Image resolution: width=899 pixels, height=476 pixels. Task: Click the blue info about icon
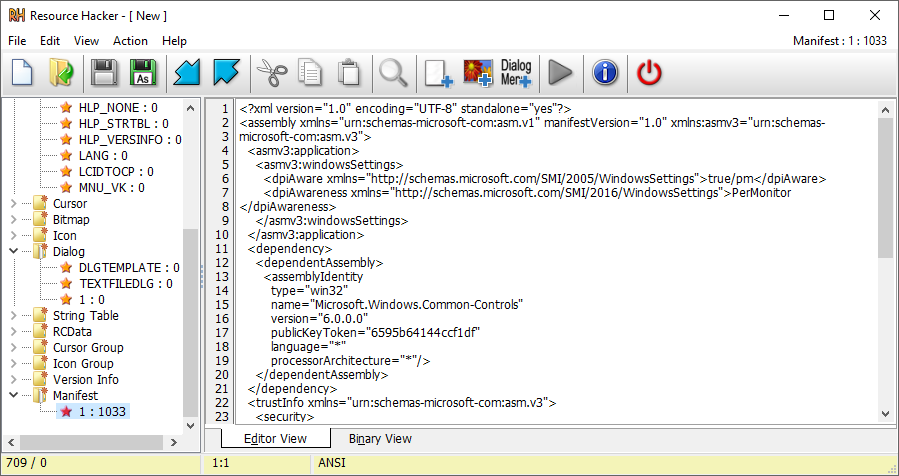point(605,72)
